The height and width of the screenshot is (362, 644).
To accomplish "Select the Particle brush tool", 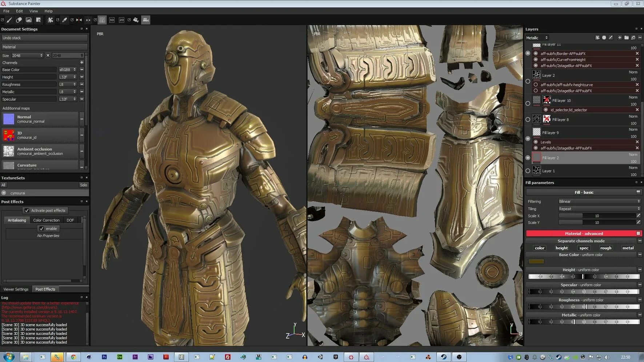I will pyautogui.click(x=51, y=20).
